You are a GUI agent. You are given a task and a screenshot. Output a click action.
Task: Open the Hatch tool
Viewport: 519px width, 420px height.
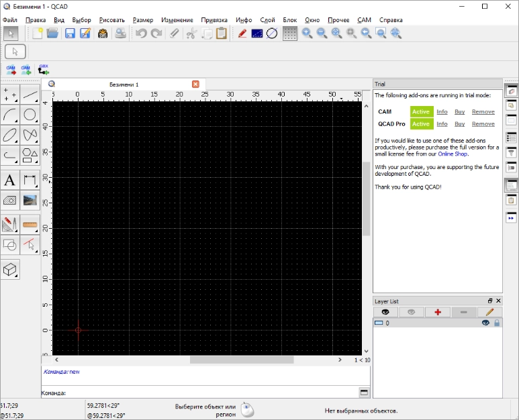click(x=10, y=200)
